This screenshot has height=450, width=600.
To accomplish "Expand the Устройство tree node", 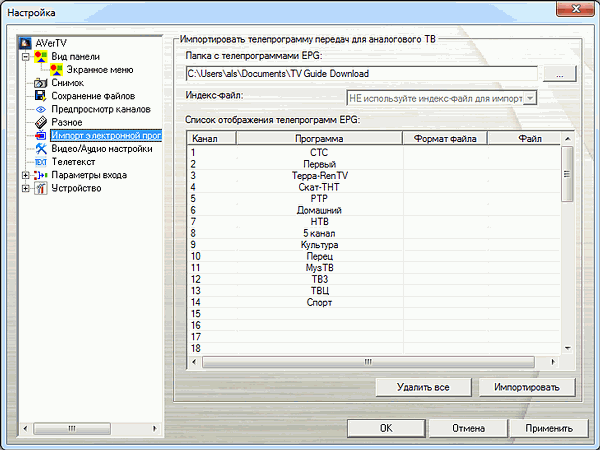I will click(25, 188).
